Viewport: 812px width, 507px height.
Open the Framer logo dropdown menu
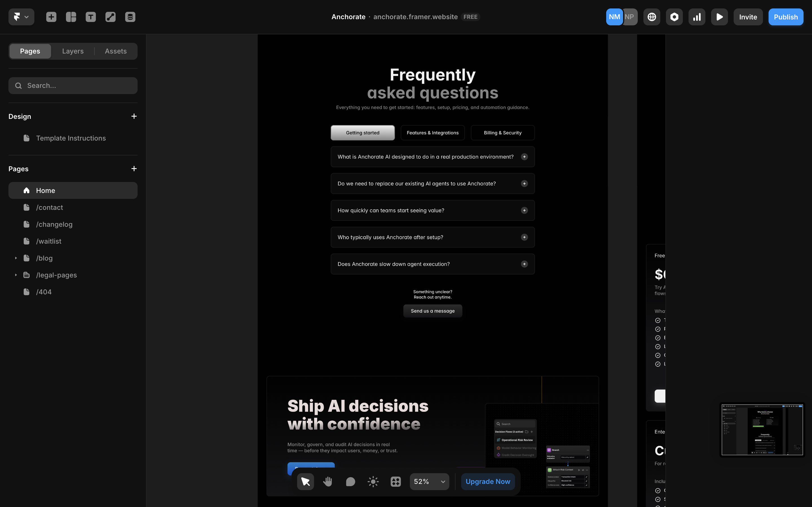[21, 16]
